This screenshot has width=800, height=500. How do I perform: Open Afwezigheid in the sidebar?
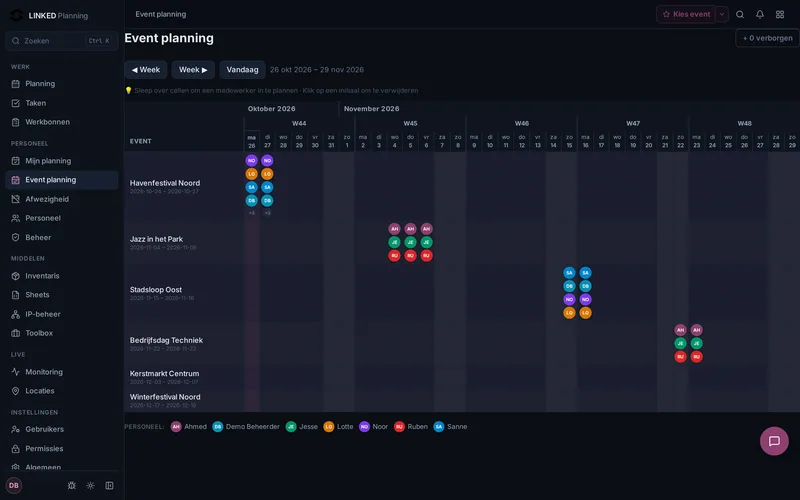(x=61, y=199)
